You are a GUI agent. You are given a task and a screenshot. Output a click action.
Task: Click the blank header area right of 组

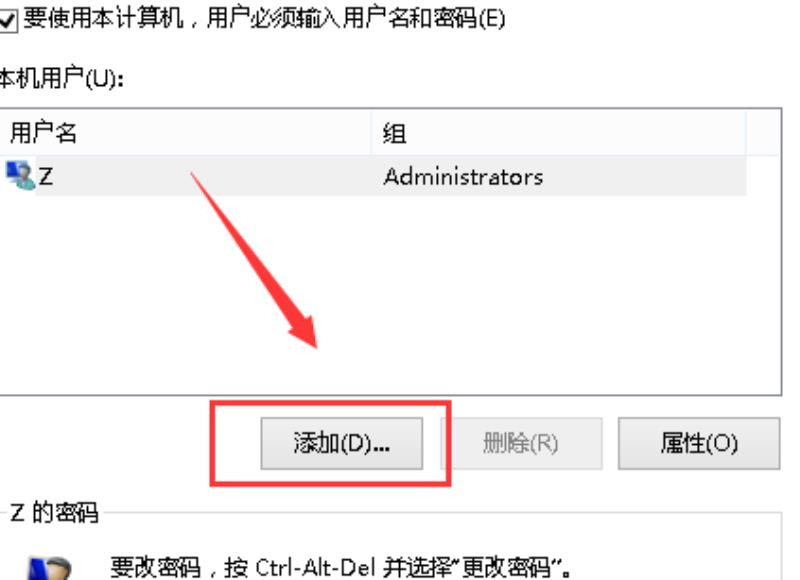click(763, 133)
